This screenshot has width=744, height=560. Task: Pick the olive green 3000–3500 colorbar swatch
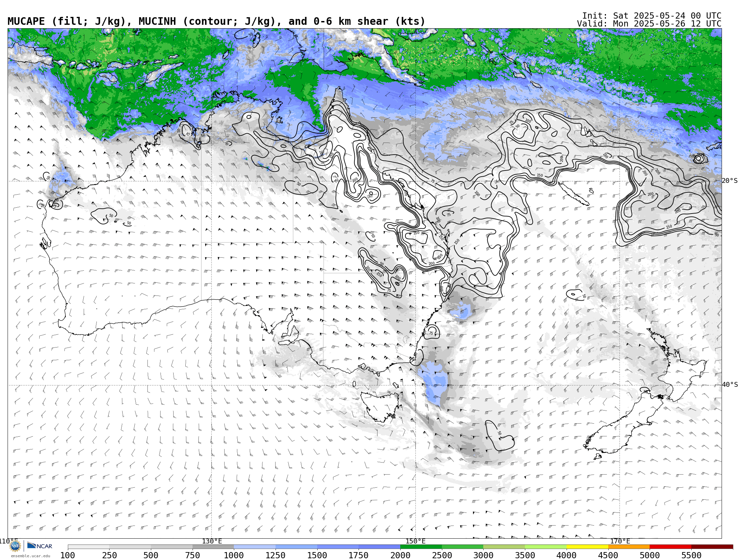tap(504, 547)
